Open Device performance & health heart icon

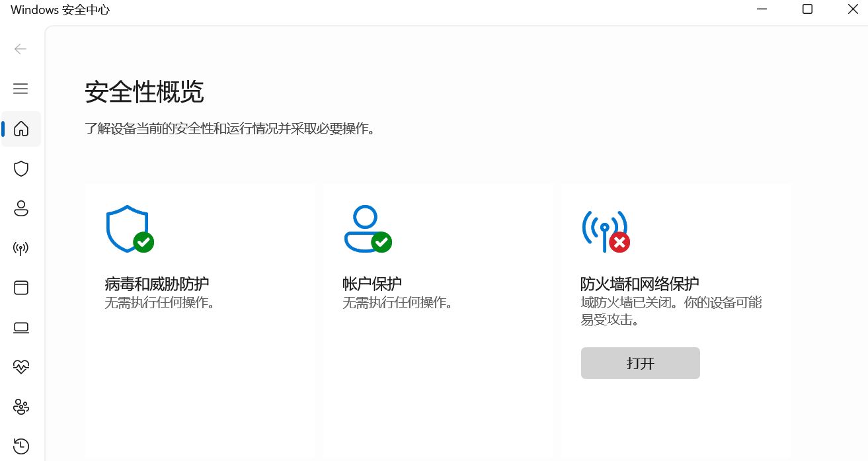(21, 366)
